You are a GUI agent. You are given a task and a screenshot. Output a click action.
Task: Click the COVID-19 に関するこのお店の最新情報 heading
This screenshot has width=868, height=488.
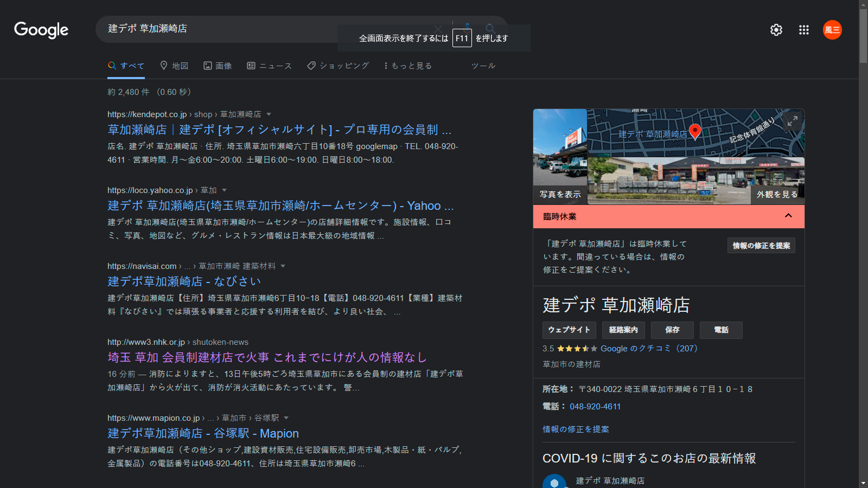pos(649,458)
